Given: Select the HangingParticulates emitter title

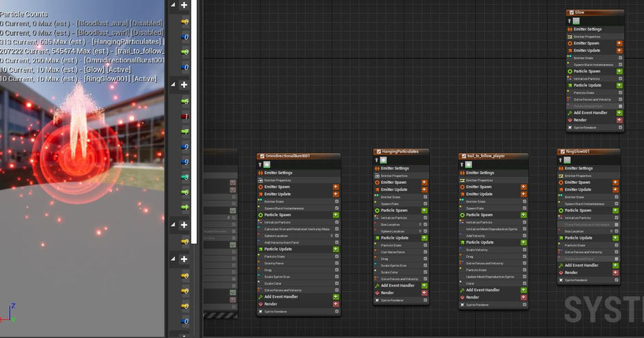Looking at the screenshot, I should coord(400,152).
